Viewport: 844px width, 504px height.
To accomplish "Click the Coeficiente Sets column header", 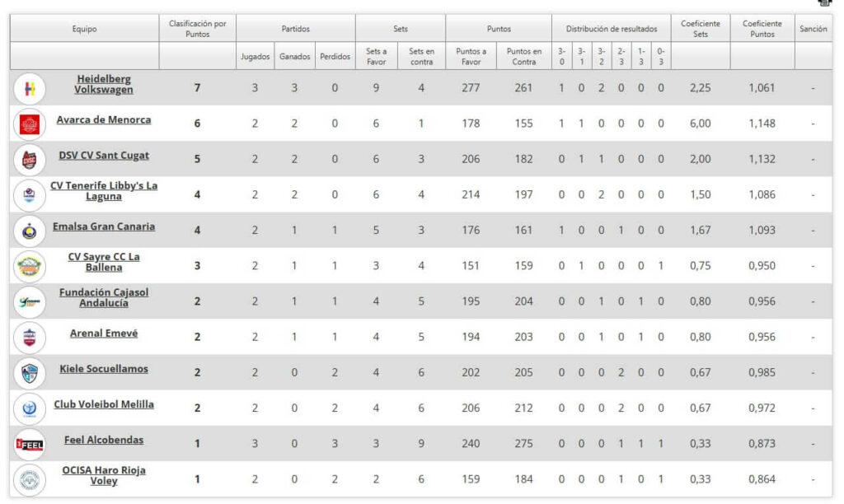I will tap(700, 29).
